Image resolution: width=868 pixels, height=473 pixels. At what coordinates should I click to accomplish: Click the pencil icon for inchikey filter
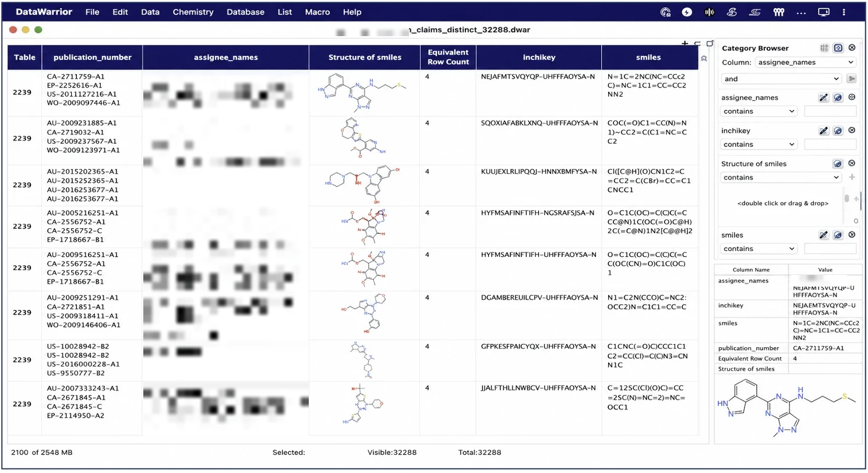[824, 131]
